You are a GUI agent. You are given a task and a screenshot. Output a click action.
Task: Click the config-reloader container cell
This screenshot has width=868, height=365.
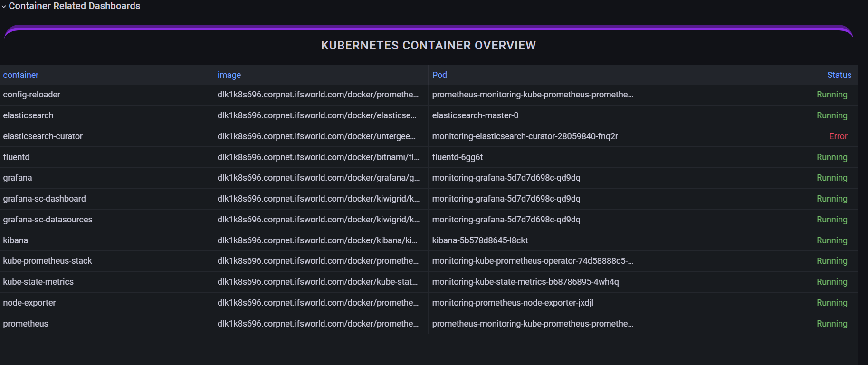(x=32, y=95)
